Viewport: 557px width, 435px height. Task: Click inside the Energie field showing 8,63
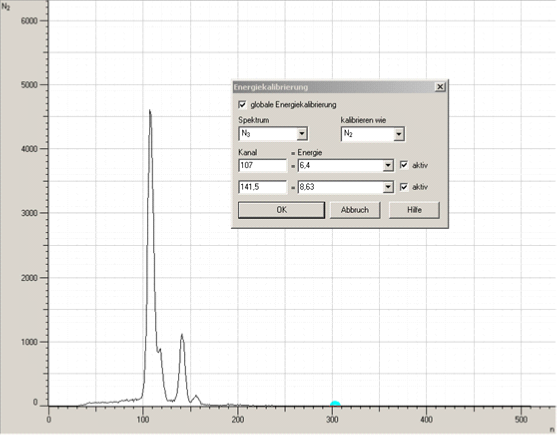pos(340,187)
